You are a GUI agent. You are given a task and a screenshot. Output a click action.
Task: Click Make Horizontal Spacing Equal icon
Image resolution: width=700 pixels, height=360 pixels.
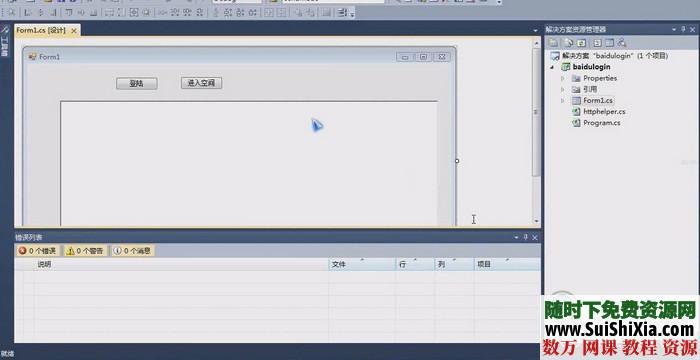(162, 13)
